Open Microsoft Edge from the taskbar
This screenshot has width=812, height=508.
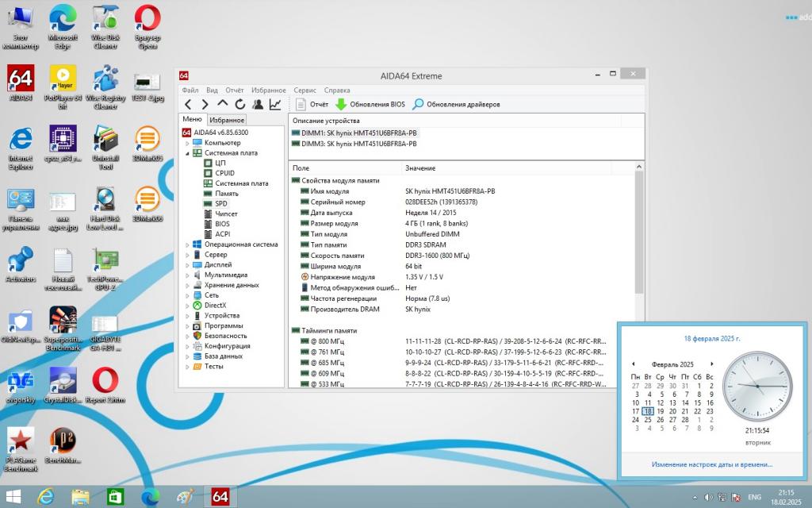150,497
